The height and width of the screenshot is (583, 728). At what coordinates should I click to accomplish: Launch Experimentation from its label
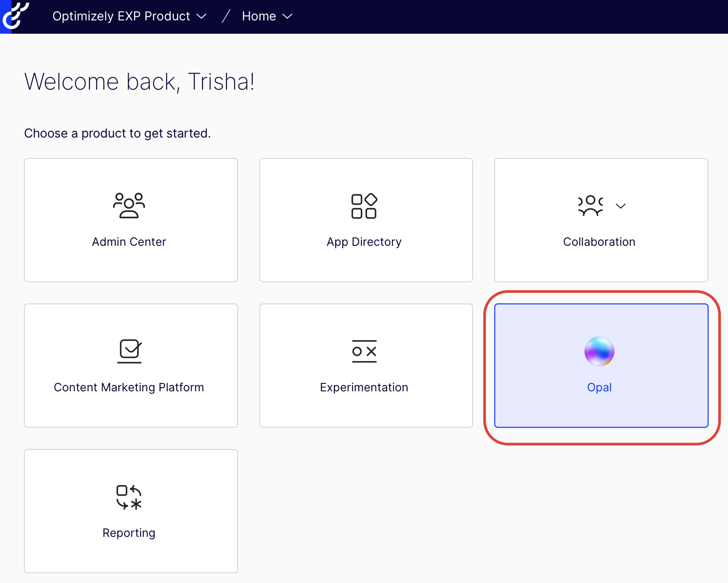(x=364, y=387)
